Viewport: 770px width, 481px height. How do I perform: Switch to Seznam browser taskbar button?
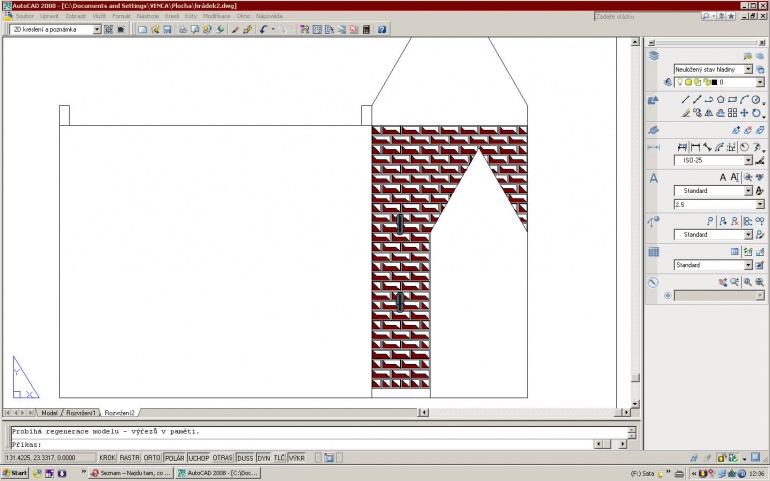tap(131, 473)
